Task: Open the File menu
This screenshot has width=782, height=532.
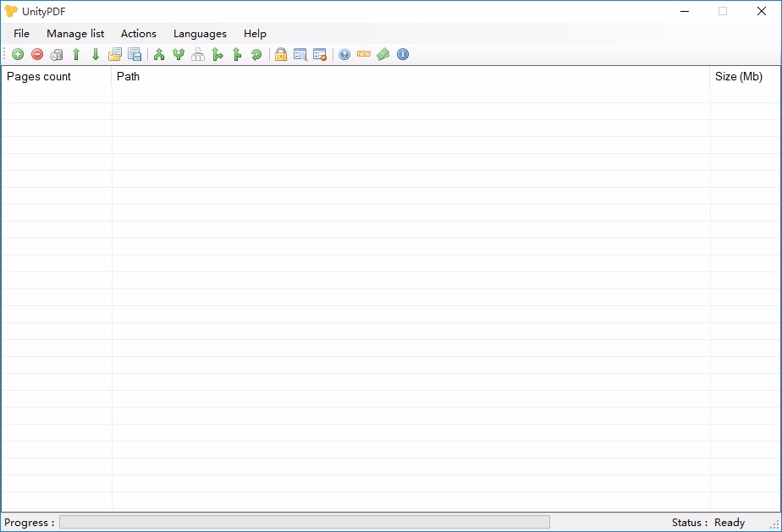Action: pyautogui.click(x=21, y=33)
